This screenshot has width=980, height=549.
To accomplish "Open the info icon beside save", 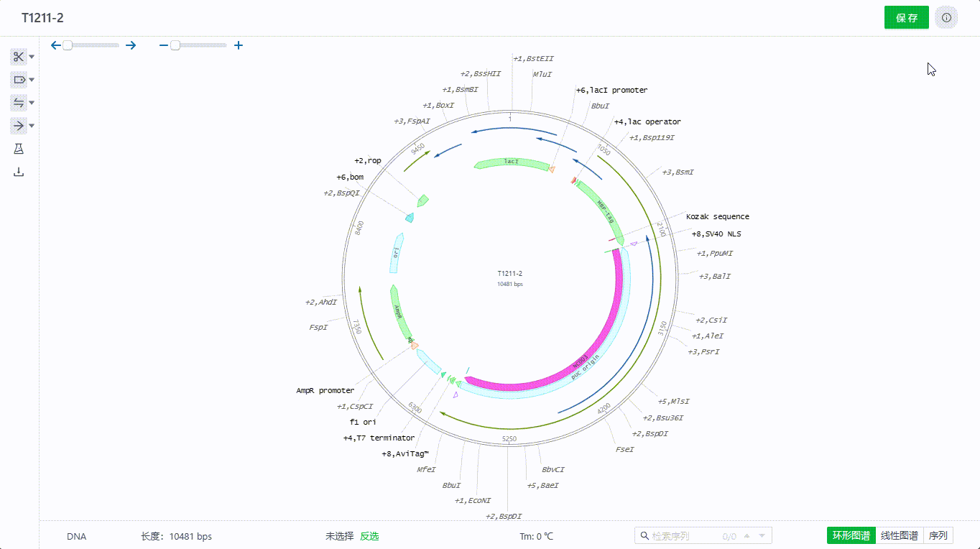I will (946, 17).
